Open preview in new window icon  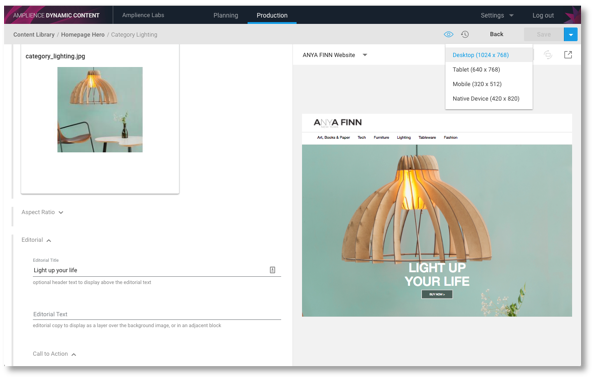tap(568, 55)
